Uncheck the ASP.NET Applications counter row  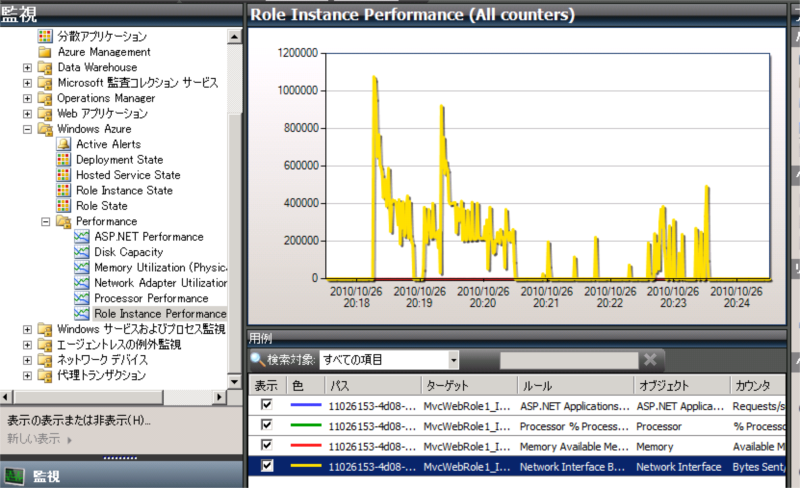266,406
